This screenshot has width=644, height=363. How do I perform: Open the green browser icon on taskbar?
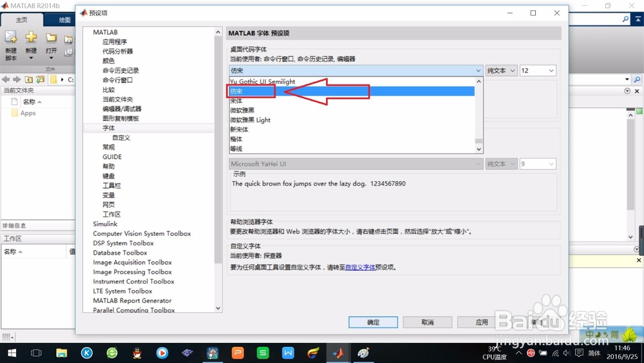tap(111, 353)
